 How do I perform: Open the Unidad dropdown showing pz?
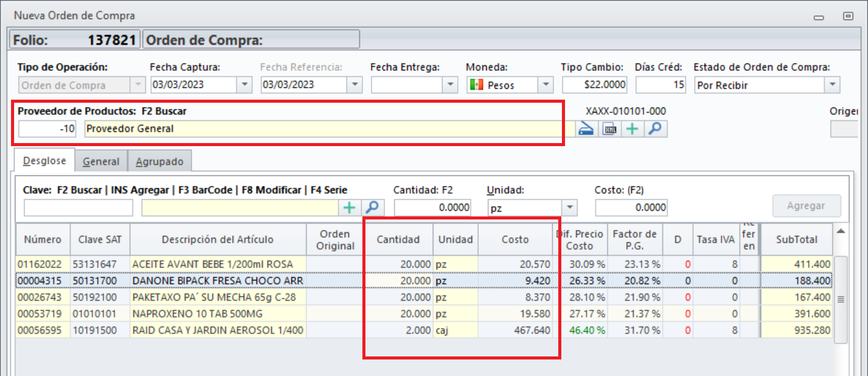pyautogui.click(x=569, y=208)
